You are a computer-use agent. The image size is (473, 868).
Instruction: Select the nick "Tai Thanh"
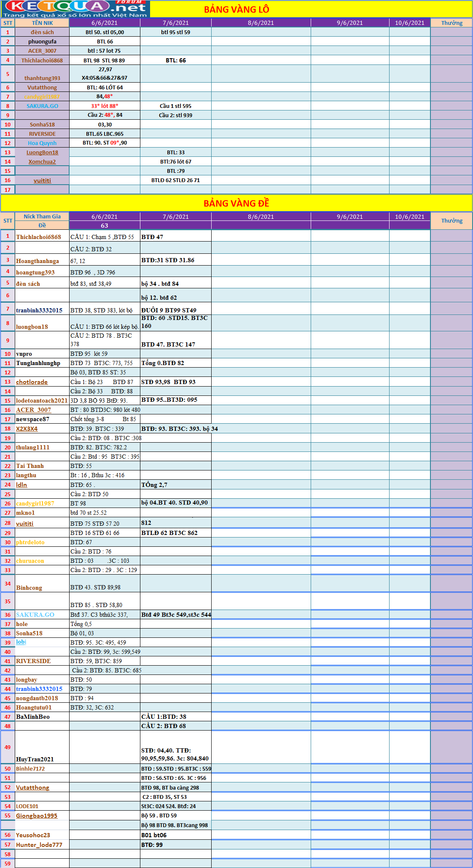[x=30, y=466]
